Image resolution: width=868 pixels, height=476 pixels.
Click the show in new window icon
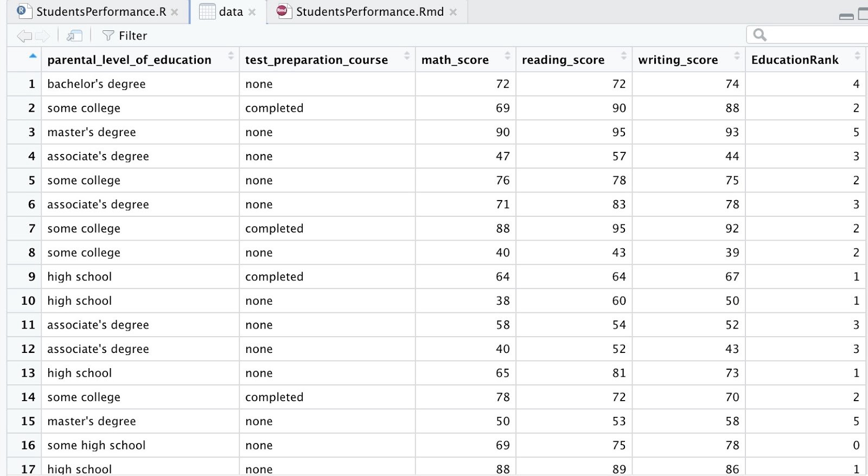tap(74, 36)
